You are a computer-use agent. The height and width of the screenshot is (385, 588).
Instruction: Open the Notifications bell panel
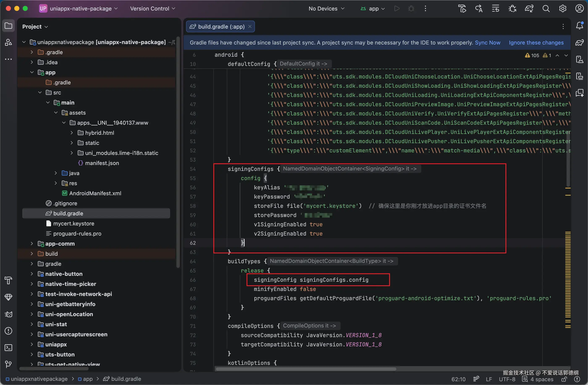[x=579, y=25]
